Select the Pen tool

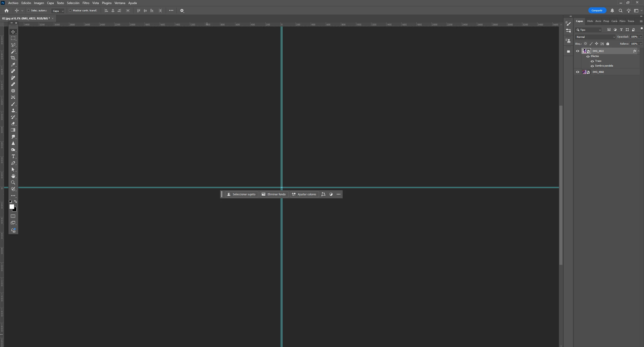[13, 163]
